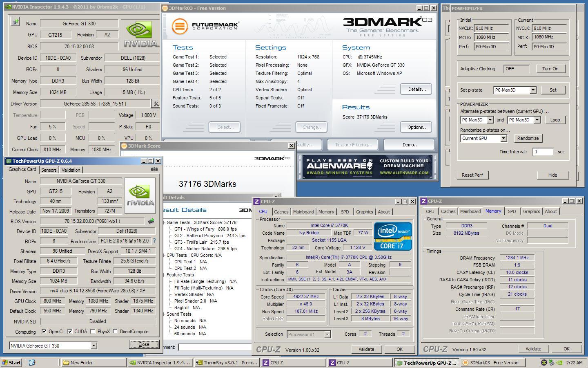Click the Hide button in Powermizer

click(x=552, y=175)
